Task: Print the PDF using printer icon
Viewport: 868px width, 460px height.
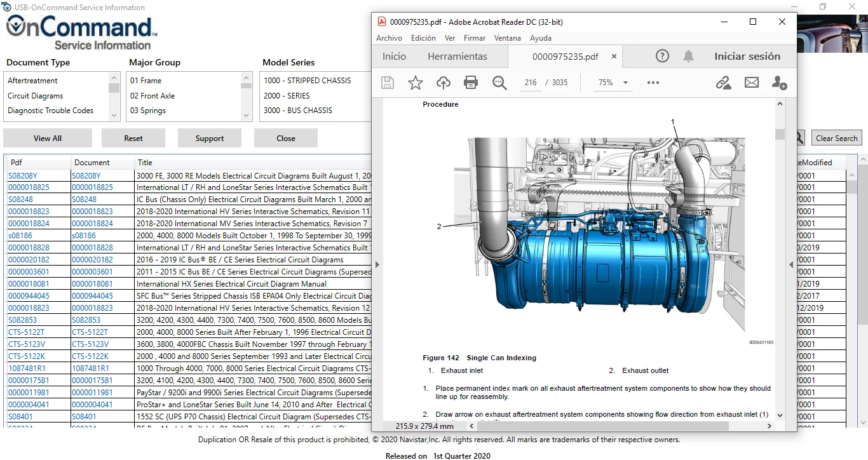Action: click(471, 83)
